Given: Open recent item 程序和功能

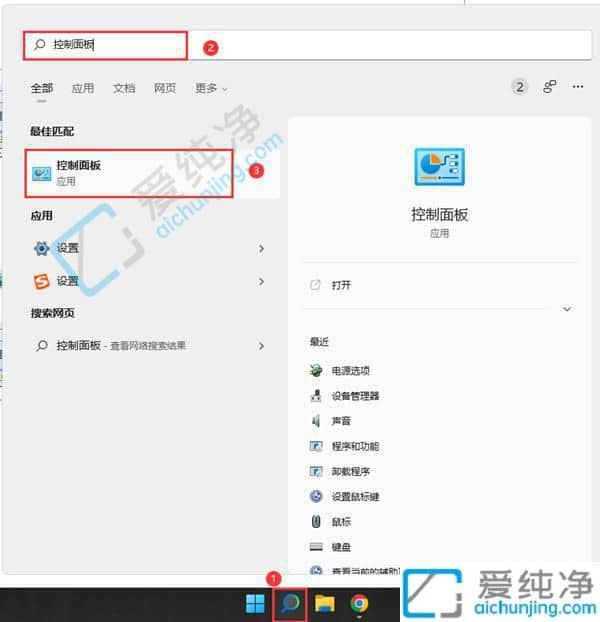Looking at the screenshot, I should pos(355,446).
